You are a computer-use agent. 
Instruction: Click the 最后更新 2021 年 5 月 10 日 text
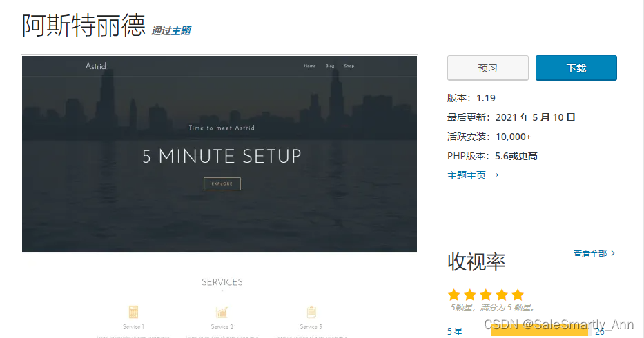[511, 117]
